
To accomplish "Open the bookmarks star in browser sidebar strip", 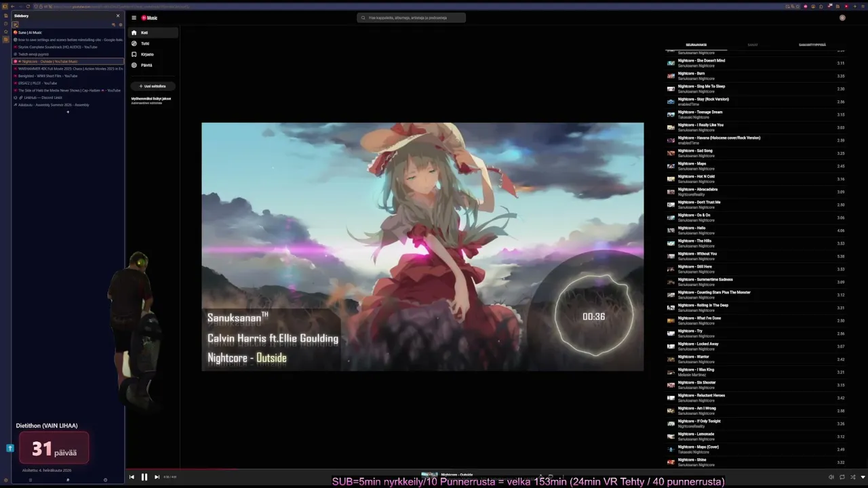I will (5, 32).
